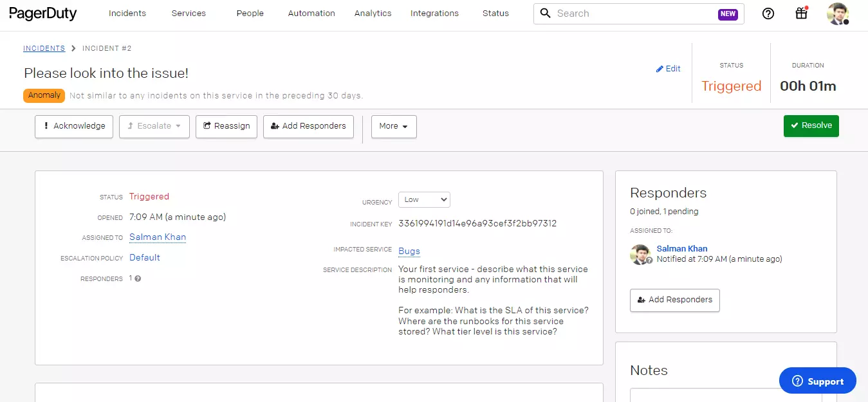868x402 pixels.
Task: Click the pencil Edit icon link
Action: (x=668, y=69)
